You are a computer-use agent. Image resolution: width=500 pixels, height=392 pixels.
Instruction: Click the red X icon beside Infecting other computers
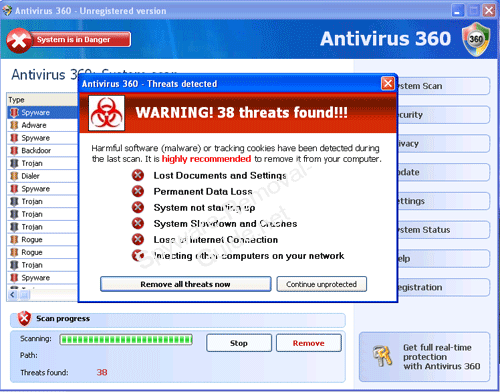point(138,255)
